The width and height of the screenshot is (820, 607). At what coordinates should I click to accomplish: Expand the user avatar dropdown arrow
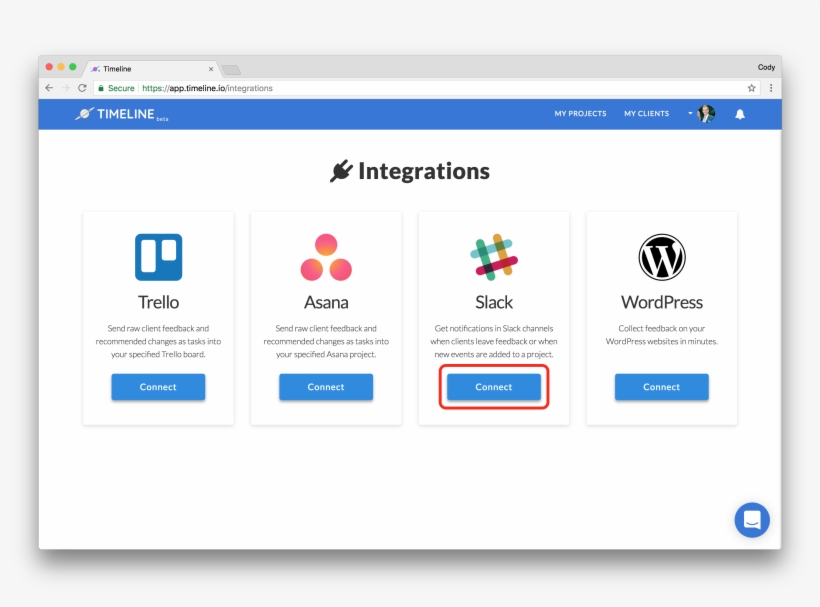coord(690,113)
